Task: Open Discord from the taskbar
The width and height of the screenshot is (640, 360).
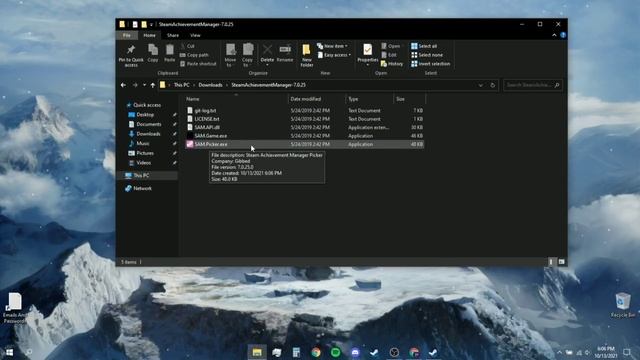Action: click(x=355, y=352)
